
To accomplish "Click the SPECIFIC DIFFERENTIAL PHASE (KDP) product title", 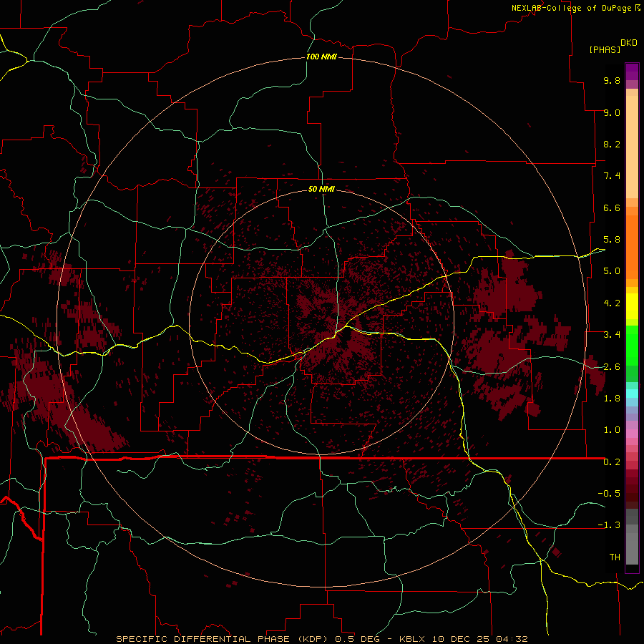I will [x=223, y=639].
